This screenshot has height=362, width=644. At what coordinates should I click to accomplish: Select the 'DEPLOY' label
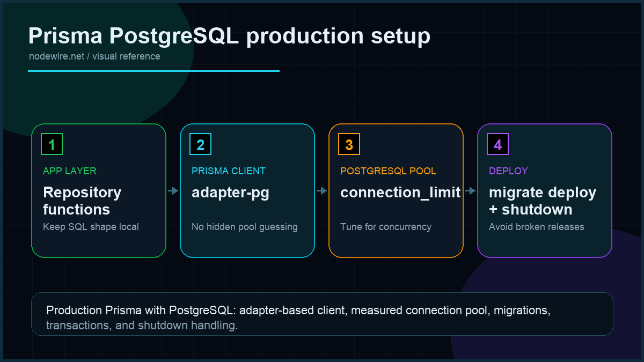[x=508, y=171]
